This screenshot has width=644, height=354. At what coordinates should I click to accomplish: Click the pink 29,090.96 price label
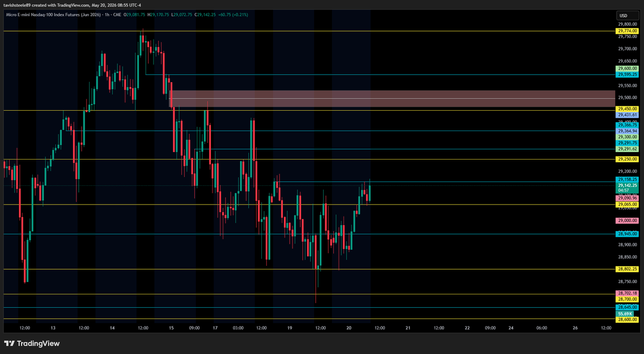[627, 198]
